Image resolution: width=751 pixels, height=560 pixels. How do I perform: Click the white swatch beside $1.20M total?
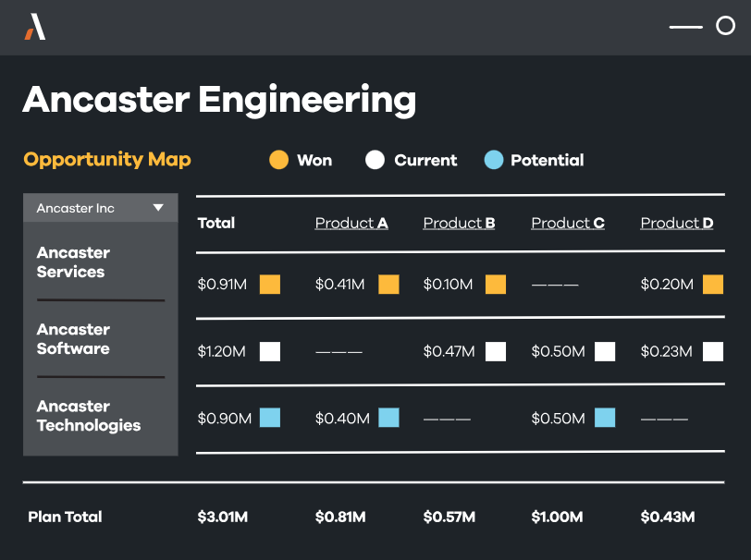[x=270, y=351]
